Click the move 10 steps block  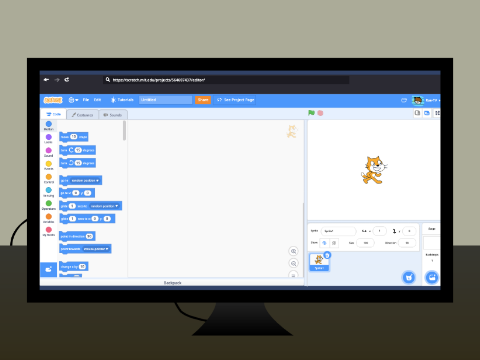pos(74,137)
